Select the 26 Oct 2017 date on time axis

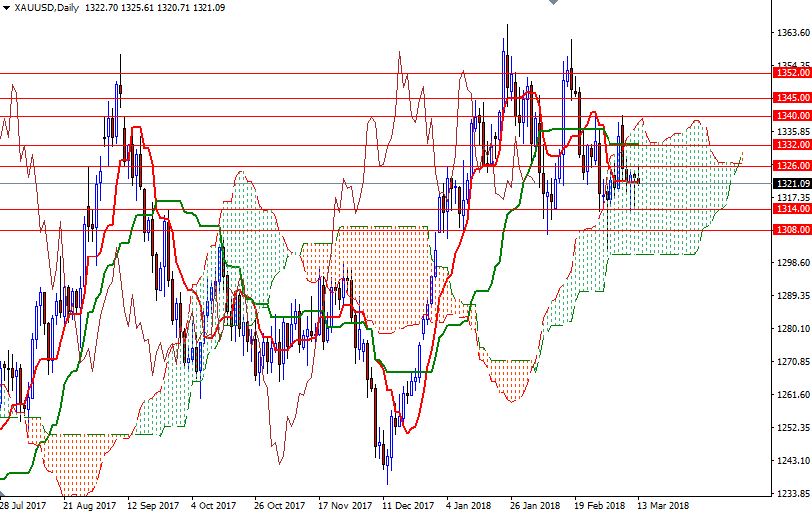[x=280, y=505]
